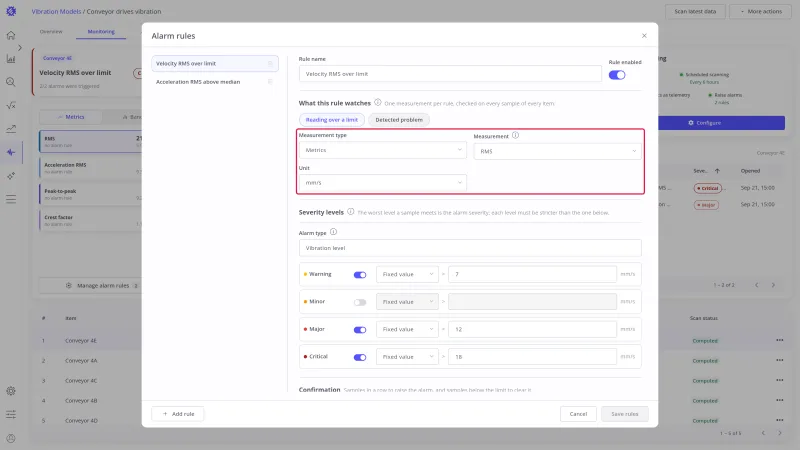
Task: Open the Unit mm/s dropdown
Action: click(383, 183)
